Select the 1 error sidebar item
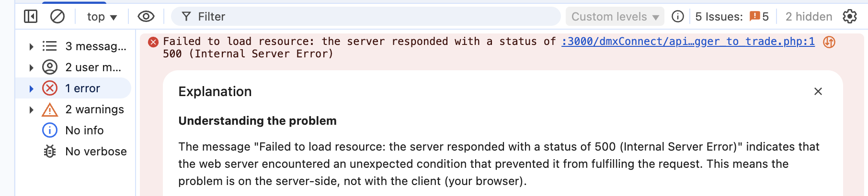 (82, 88)
